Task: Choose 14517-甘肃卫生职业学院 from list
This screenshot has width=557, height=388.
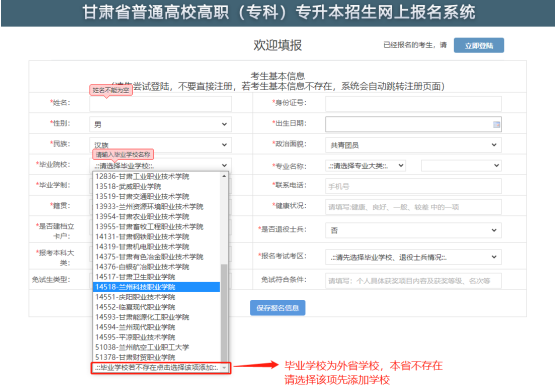Action: (156, 277)
